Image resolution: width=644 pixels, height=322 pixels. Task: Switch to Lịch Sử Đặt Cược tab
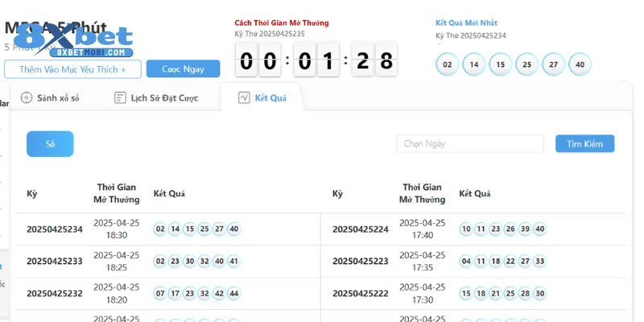(x=156, y=97)
